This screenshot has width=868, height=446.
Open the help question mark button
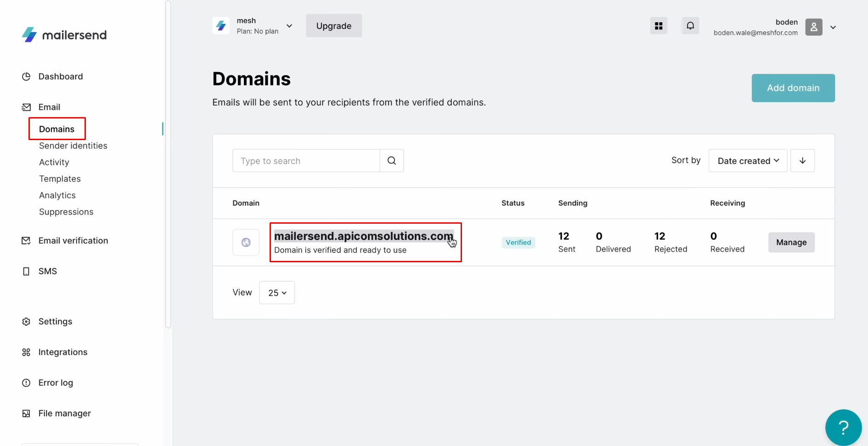843,428
